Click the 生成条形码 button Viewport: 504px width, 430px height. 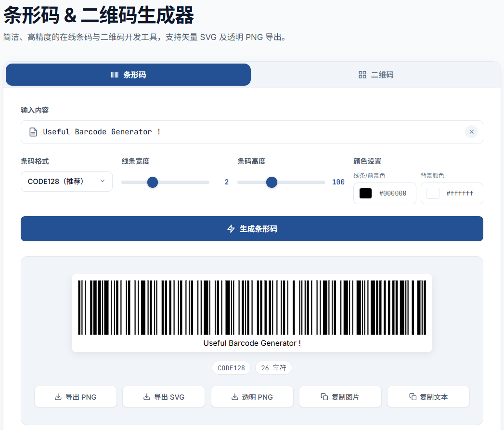click(252, 229)
